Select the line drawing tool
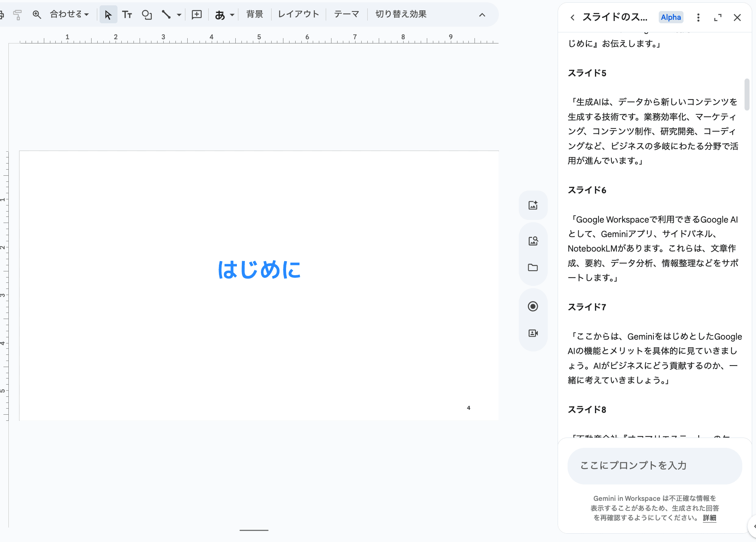Screen dimensions: 756x542 click(166, 15)
